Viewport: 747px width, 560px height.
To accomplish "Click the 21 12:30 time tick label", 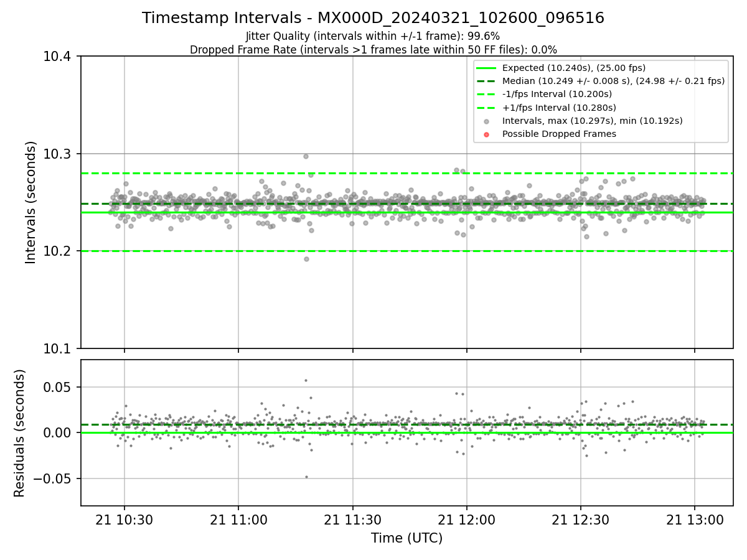I will pyautogui.click(x=581, y=520).
